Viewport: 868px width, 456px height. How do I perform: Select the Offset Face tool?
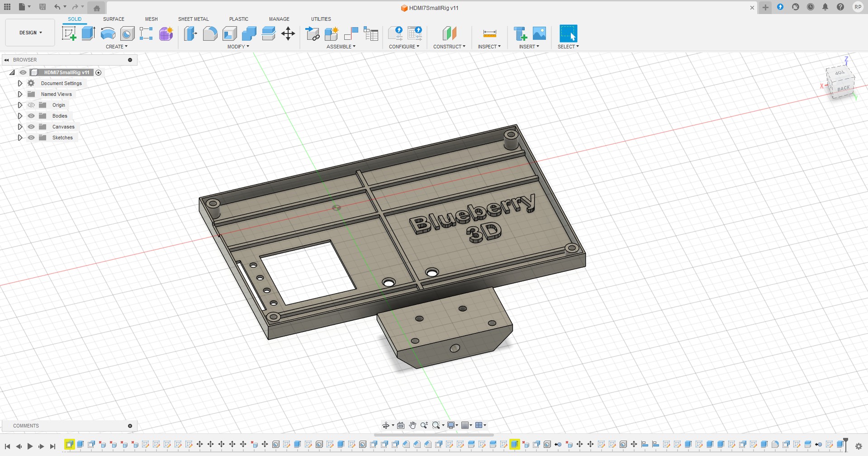click(x=269, y=33)
